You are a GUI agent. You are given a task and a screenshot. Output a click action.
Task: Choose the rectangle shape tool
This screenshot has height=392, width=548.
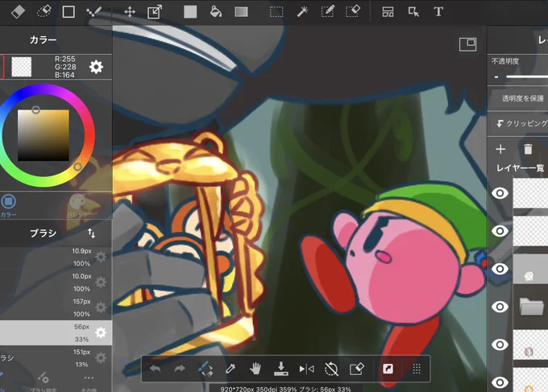coord(68,11)
